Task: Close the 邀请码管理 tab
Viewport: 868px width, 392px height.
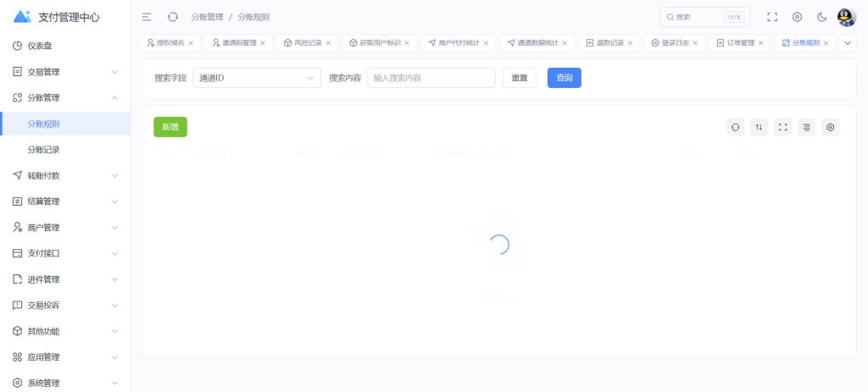Action: [x=263, y=42]
